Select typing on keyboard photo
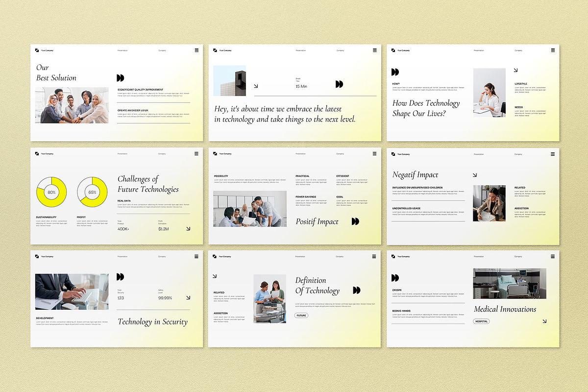588x392 pixels. (72, 292)
